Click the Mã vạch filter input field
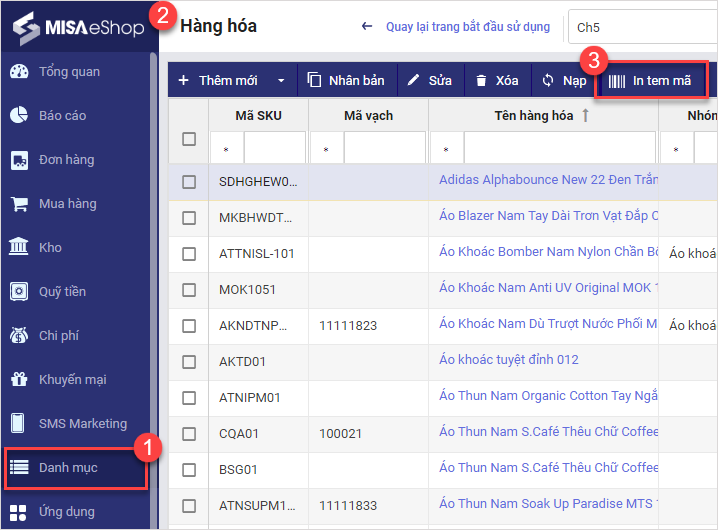Screen dimensions: 718x530 (385, 148)
